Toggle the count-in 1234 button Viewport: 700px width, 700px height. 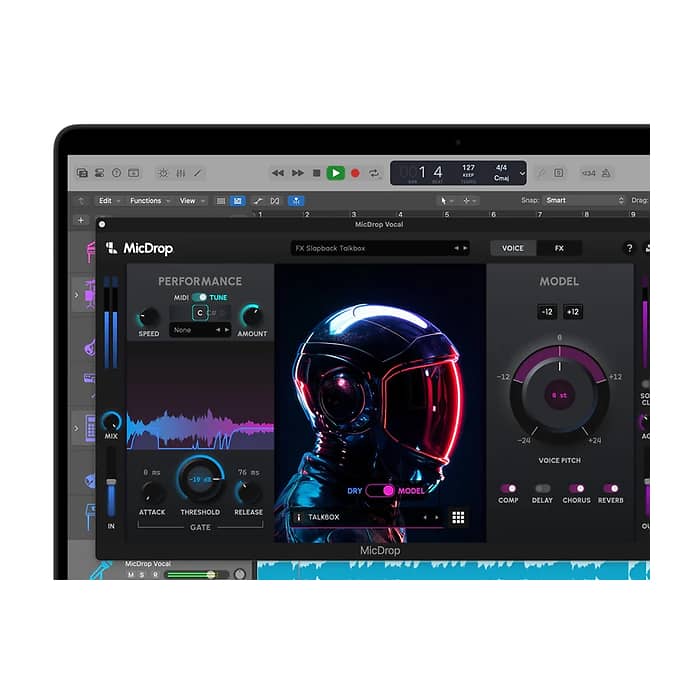(588, 173)
